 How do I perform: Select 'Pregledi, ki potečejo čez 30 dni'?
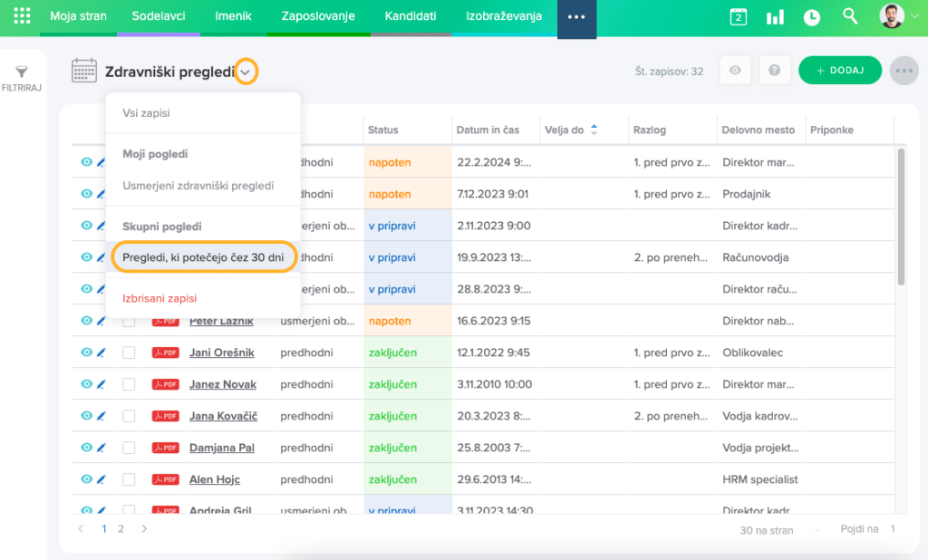[204, 257]
